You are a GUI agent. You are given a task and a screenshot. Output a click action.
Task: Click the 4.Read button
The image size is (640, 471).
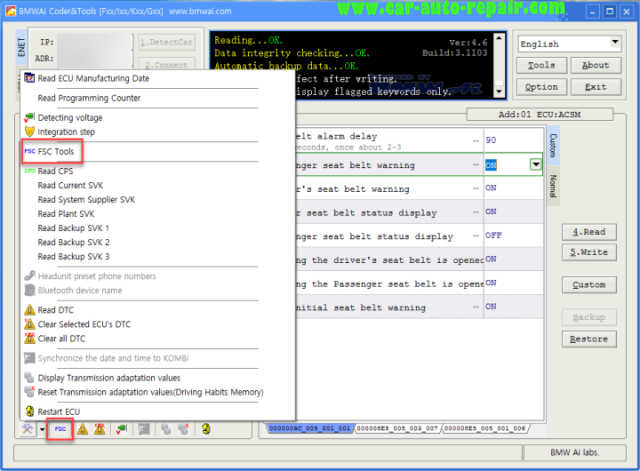point(589,232)
